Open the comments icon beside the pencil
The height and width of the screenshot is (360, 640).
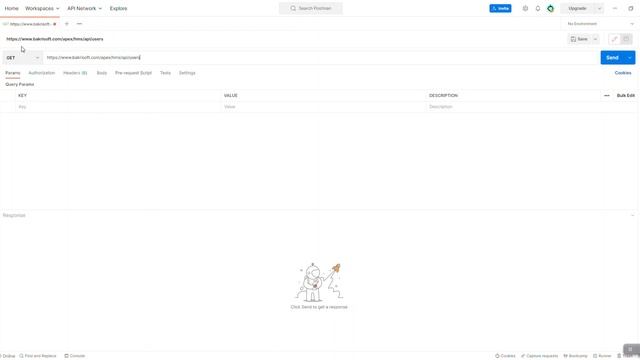(626, 39)
